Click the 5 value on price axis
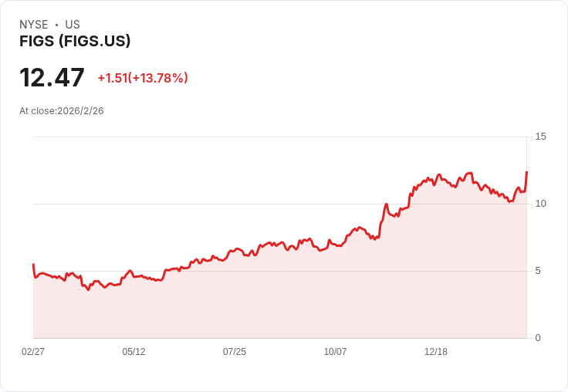This screenshot has width=568, height=392. pos(538,271)
